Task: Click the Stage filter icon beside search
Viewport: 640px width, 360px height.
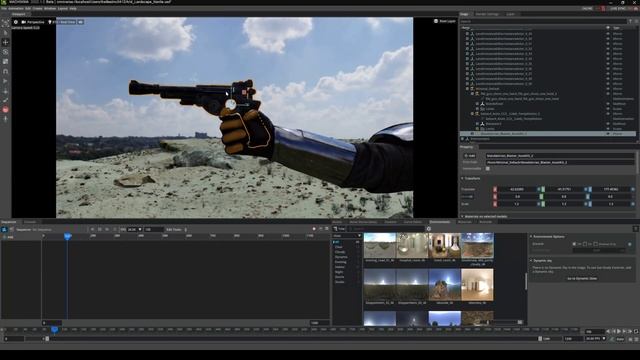Action: tap(631, 21)
